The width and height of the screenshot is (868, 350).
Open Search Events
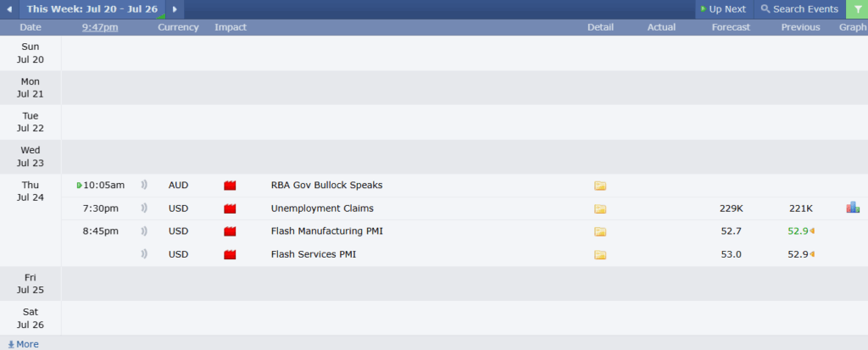[x=799, y=9]
